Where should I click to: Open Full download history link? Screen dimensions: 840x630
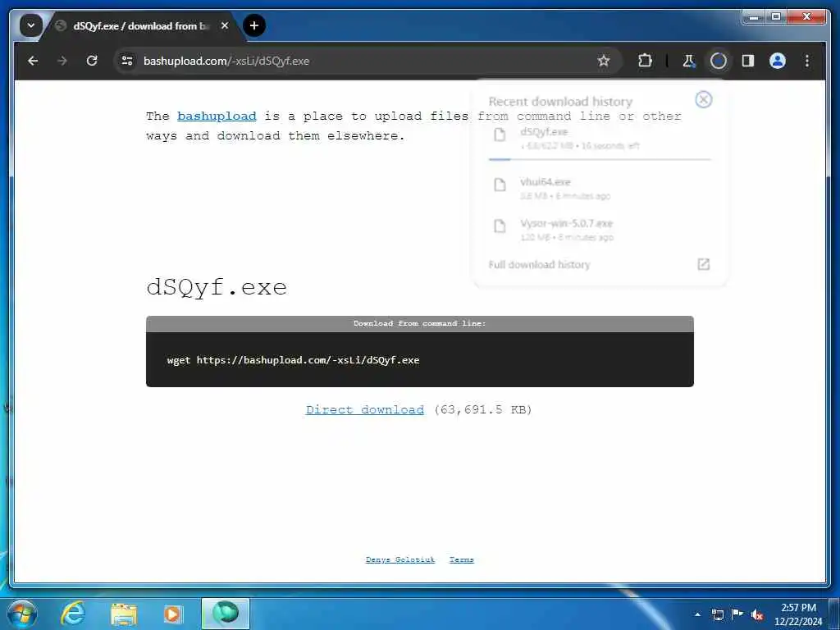pyautogui.click(x=539, y=265)
